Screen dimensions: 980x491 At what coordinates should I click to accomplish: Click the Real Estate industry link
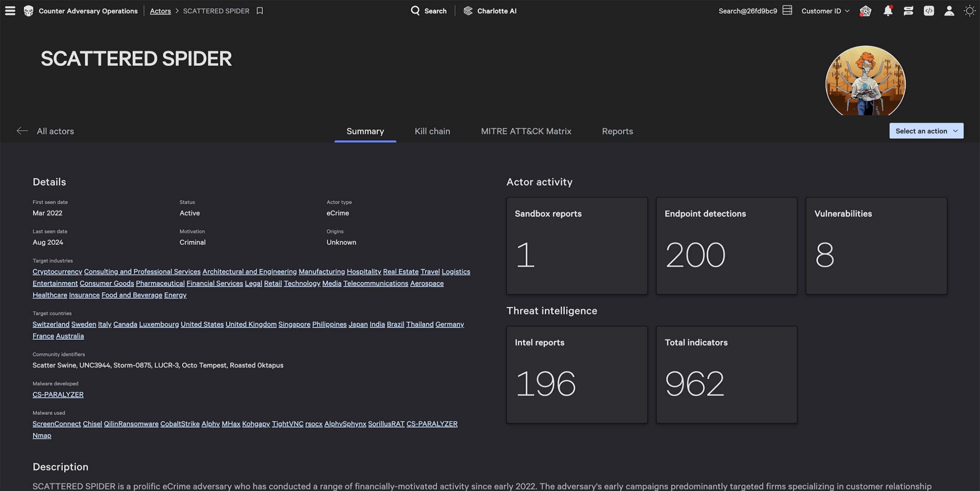pyautogui.click(x=400, y=272)
